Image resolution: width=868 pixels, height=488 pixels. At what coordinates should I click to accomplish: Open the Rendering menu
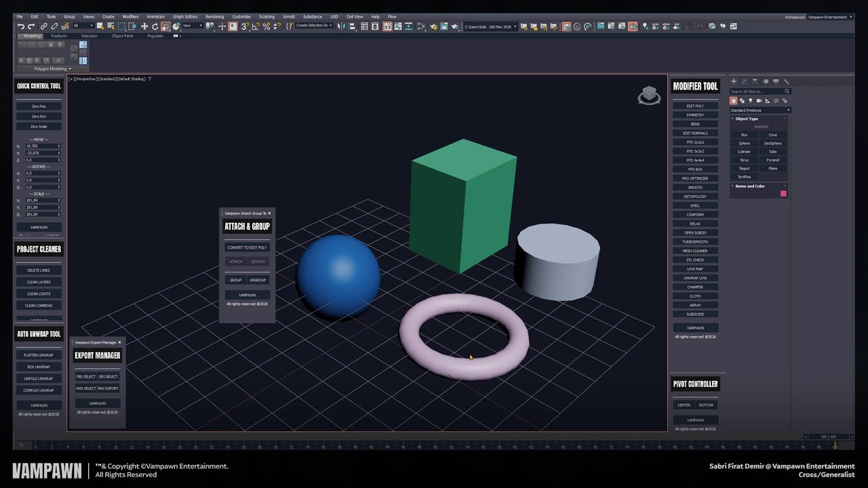click(x=214, y=16)
